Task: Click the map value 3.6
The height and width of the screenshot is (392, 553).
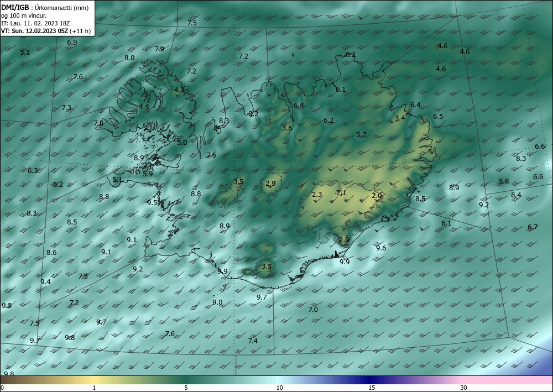Action: pyautogui.click(x=287, y=128)
